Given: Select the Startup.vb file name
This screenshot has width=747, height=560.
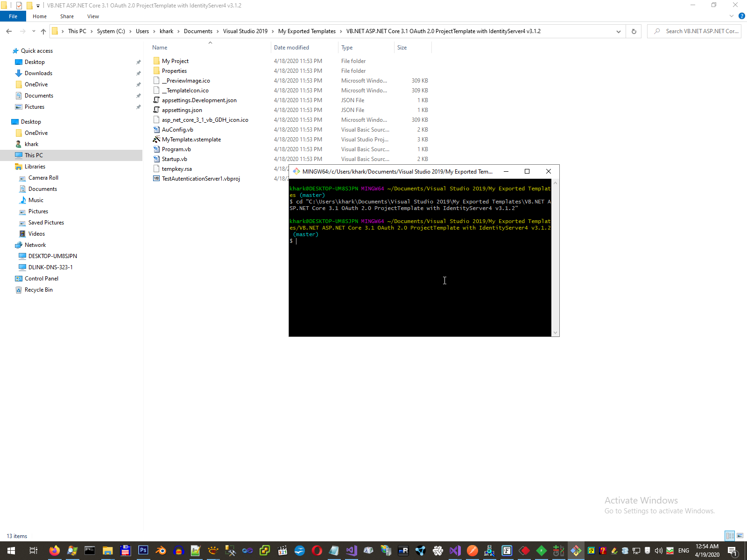Looking at the screenshot, I should click(175, 159).
